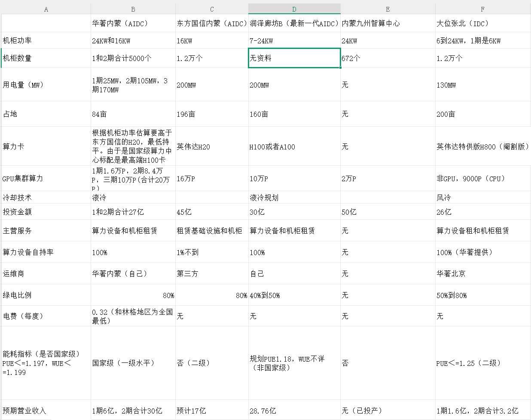Click cell '国家级（一级水平）'
Viewport: 531px width, 420px height.
click(x=133, y=363)
